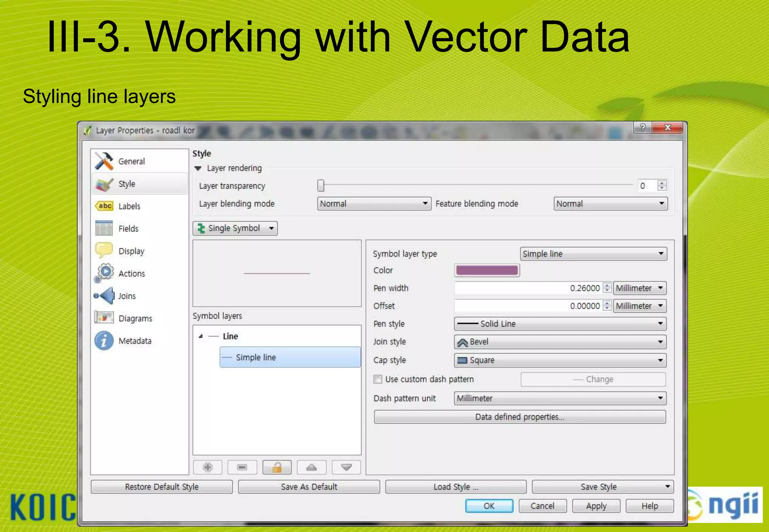Click the transparency value field

click(x=648, y=186)
